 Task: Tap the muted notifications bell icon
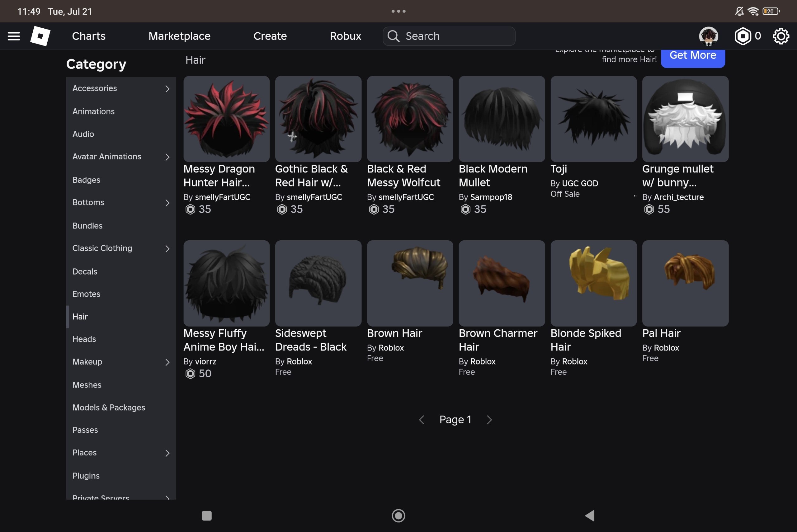[739, 11]
